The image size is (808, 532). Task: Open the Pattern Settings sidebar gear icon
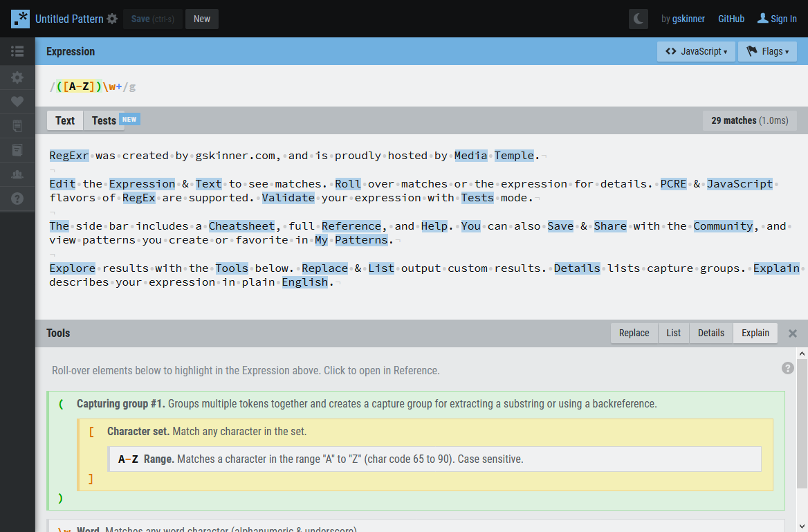tap(17, 77)
